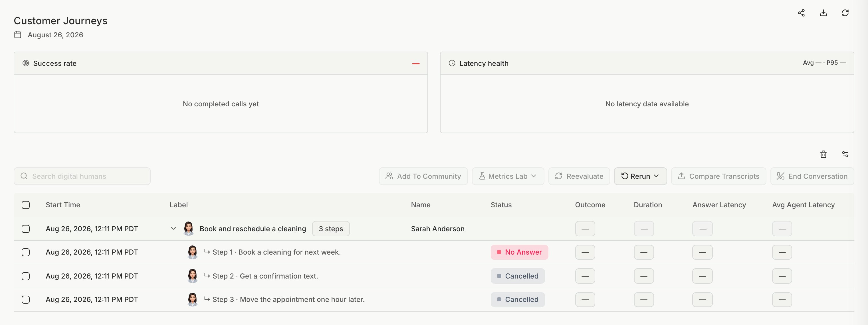Click the Answer Latency column header

click(x=719, y=205)
